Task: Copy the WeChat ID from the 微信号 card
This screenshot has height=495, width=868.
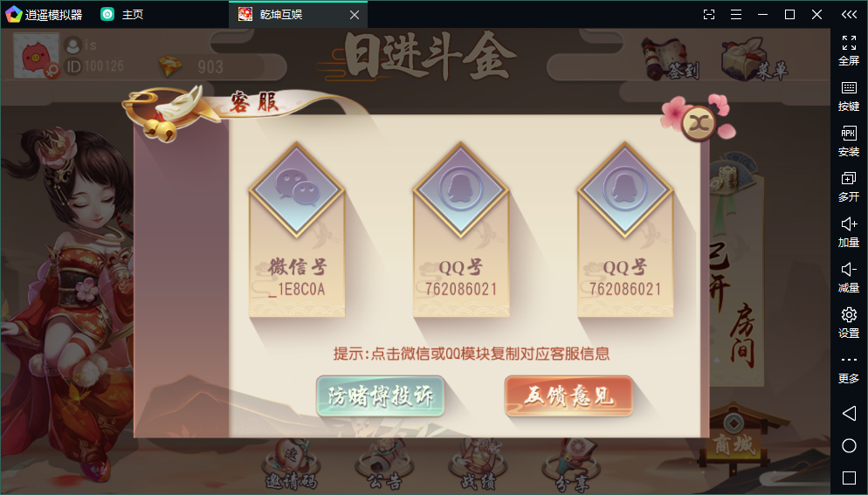Action: tap(297, 230)
